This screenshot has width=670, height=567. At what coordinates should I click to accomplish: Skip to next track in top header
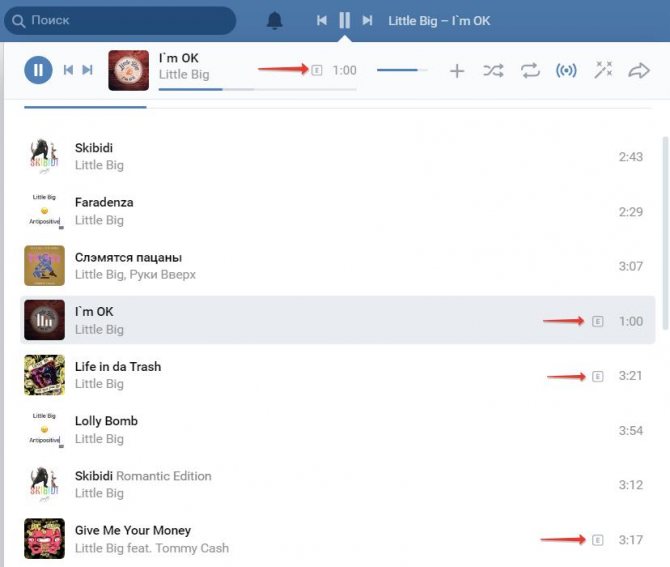point(367,21)
